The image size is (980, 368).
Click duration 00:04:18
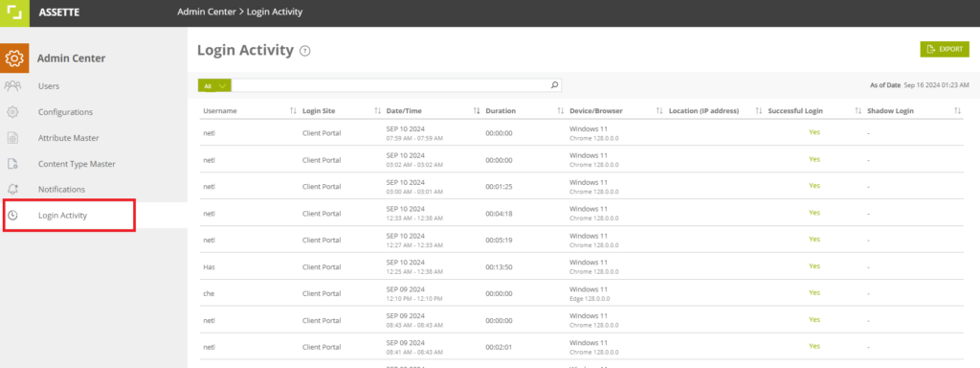pyautogui.click(x=499, y=214)
